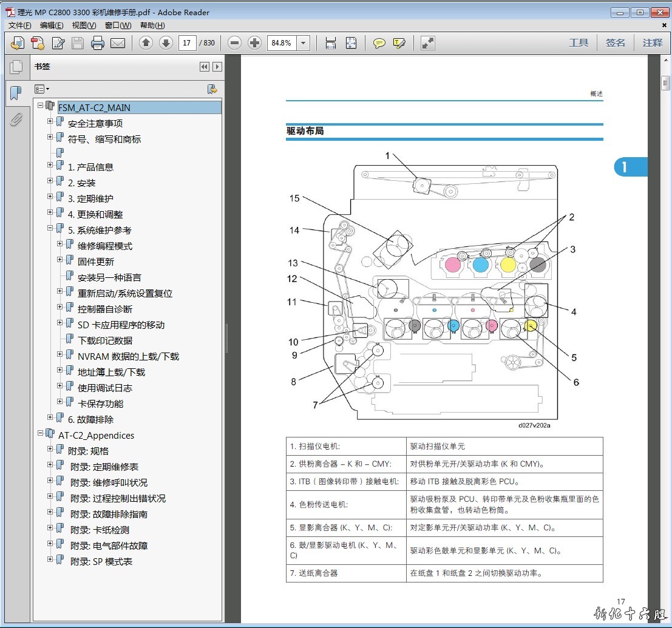Click the Send email envelope icon
The height and width of the screenshot is (628, 672).
tap(118, 43)
